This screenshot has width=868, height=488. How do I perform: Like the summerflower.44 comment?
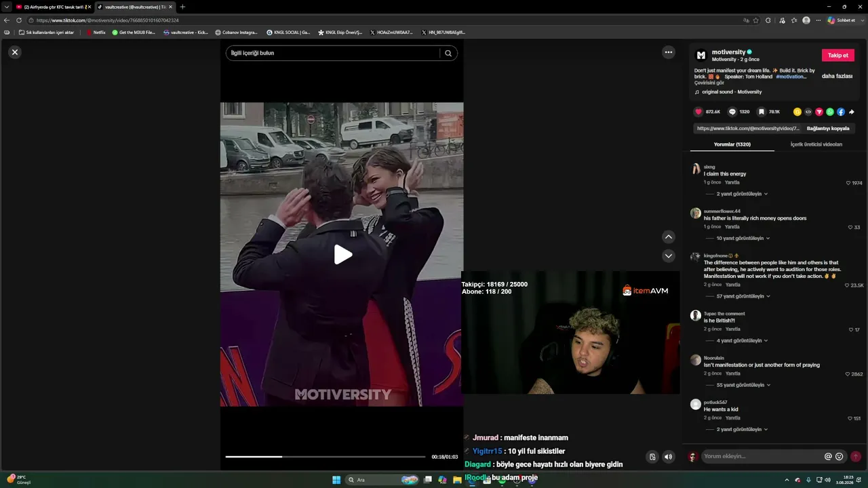850,227
